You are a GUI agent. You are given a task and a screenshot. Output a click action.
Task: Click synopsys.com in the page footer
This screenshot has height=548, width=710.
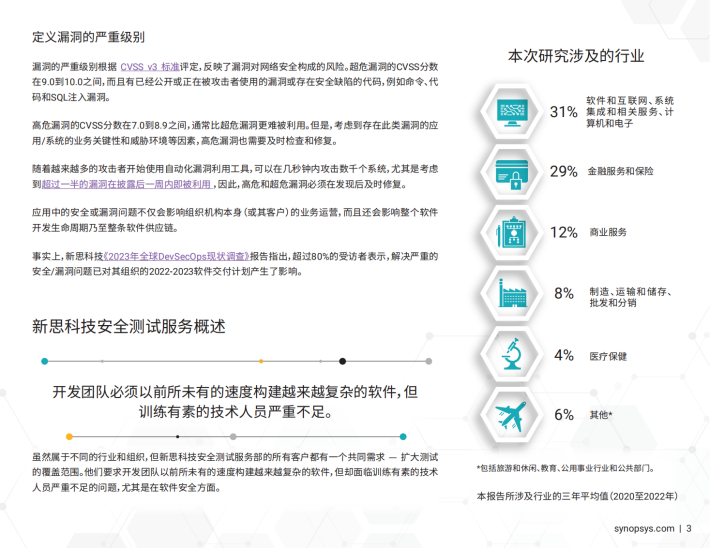pos(640,528)
